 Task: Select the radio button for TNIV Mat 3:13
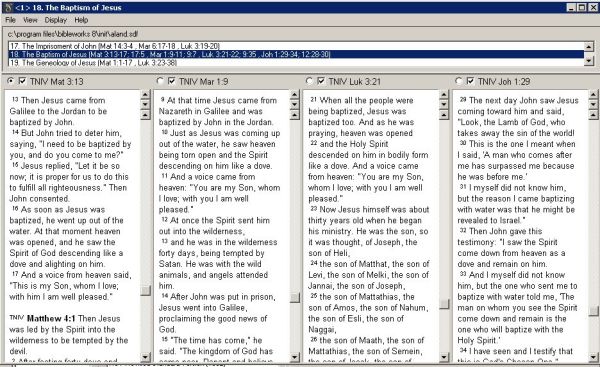pyautogui.click(x=11, y=81)
